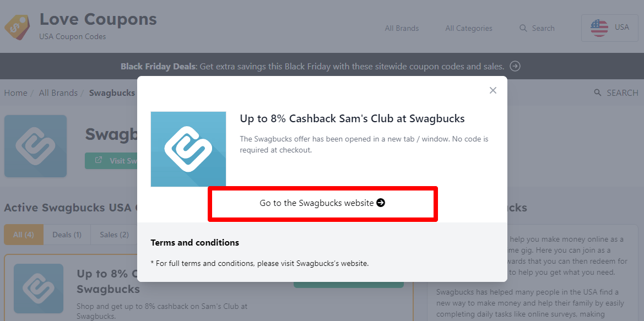Click the Swagbucks logo inside the modal
This screenshot has height=321, width=644.
pos(188,149)
